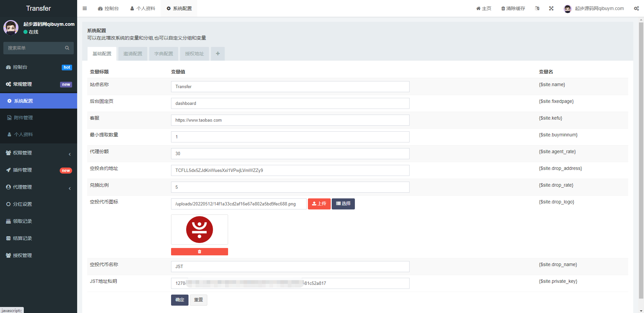Toggle the hamburger sidebar menu icon
644x313 pixels.
point(85,8)
